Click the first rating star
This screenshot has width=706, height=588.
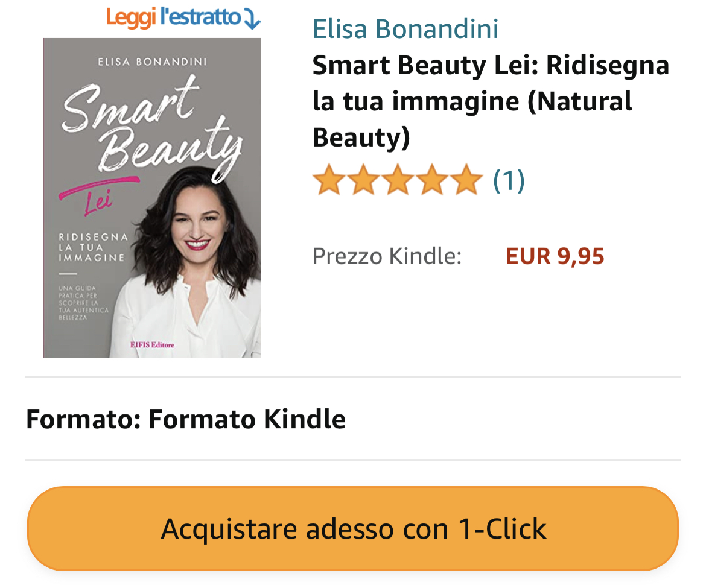[x=329, y=180]
